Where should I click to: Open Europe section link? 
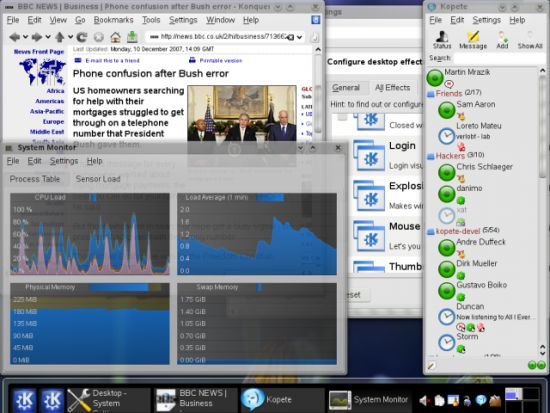point(53,121)
